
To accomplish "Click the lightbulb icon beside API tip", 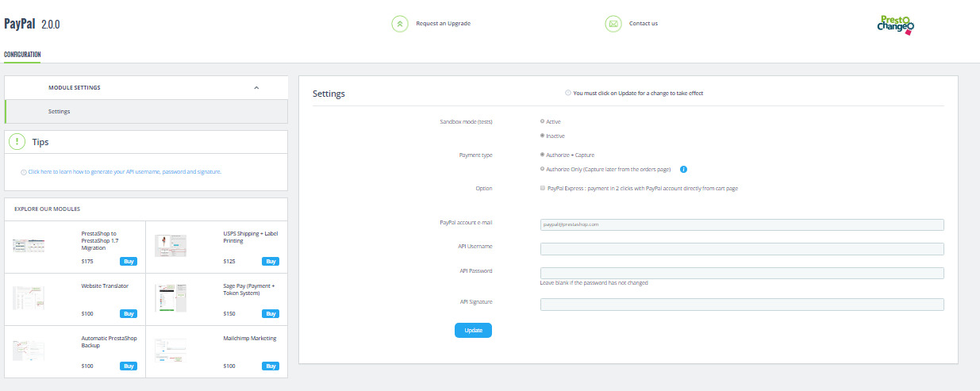I will tap(24, 171).
